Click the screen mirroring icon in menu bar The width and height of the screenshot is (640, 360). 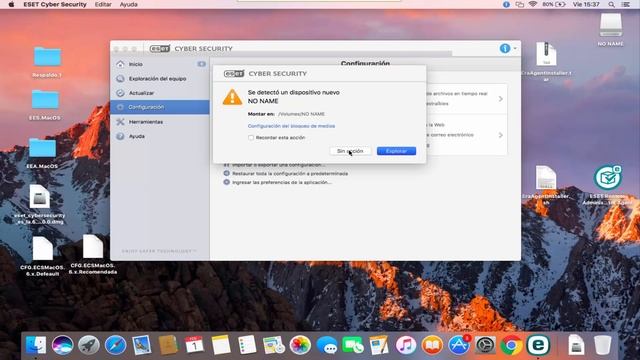pyautogui.click(x=520, y=4)
